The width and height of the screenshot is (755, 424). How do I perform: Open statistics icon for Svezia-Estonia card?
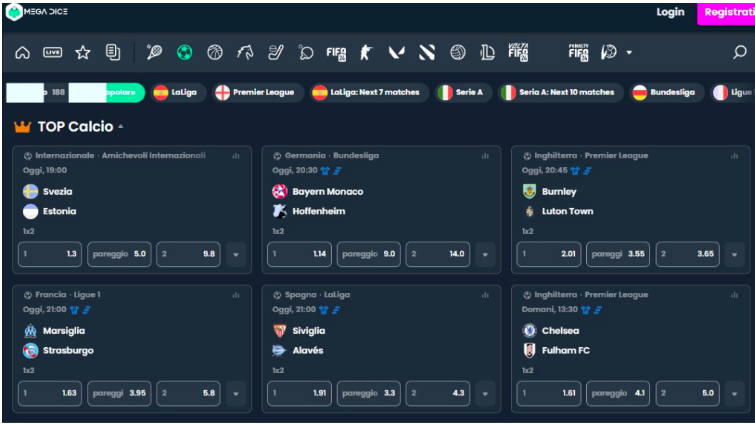coord(236,156)
